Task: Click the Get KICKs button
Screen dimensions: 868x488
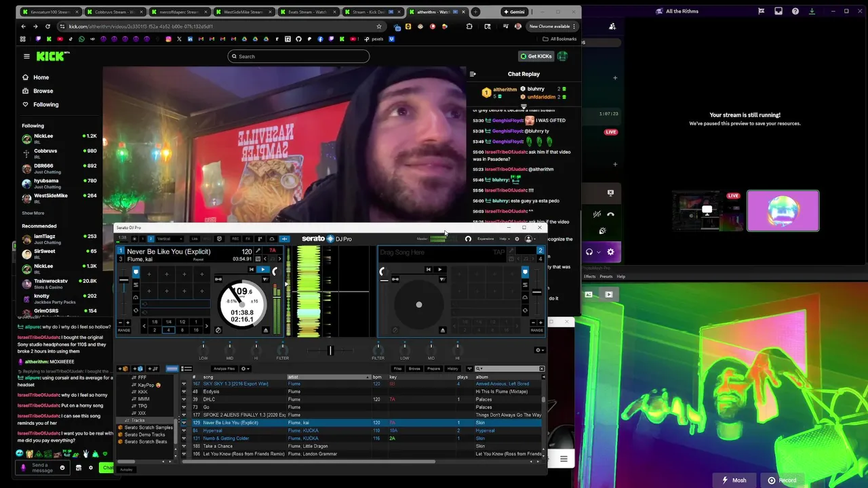Action: pyautogui.click(x=536, y=56)
